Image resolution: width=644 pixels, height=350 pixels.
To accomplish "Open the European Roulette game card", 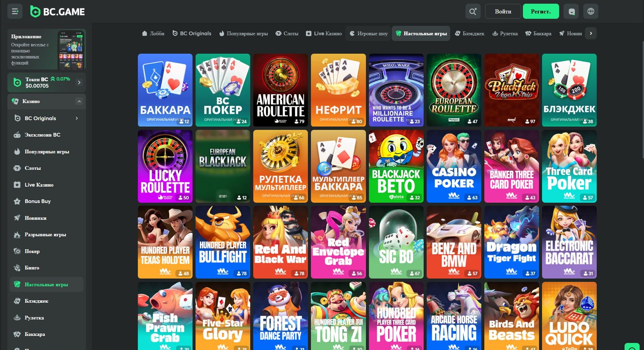I will point(454,90).
